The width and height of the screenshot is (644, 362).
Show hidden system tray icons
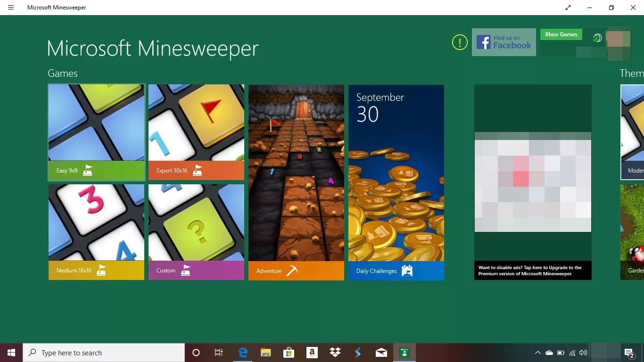(537, 353)
